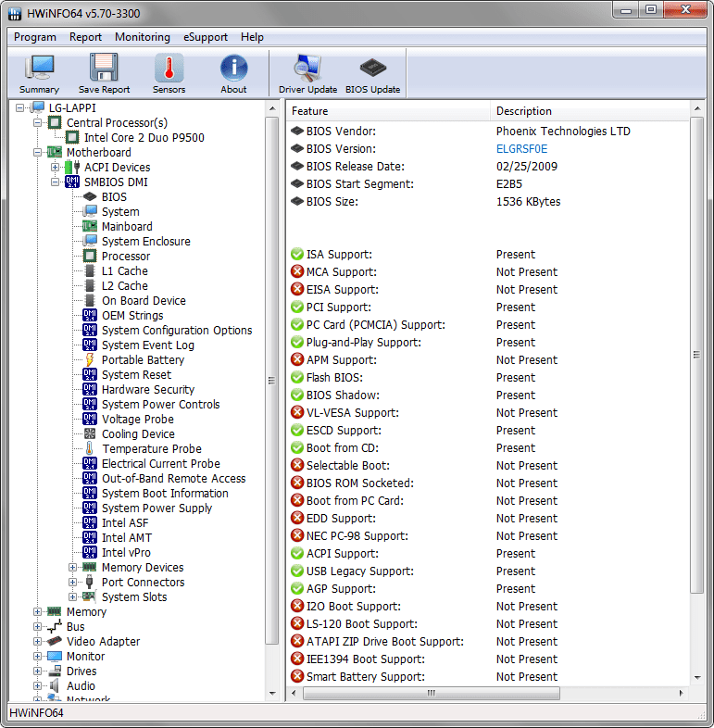Select Intel vPro entry
Image resolution: width=714 pixels, height=728 pixels.
click(x=126, y=553)
